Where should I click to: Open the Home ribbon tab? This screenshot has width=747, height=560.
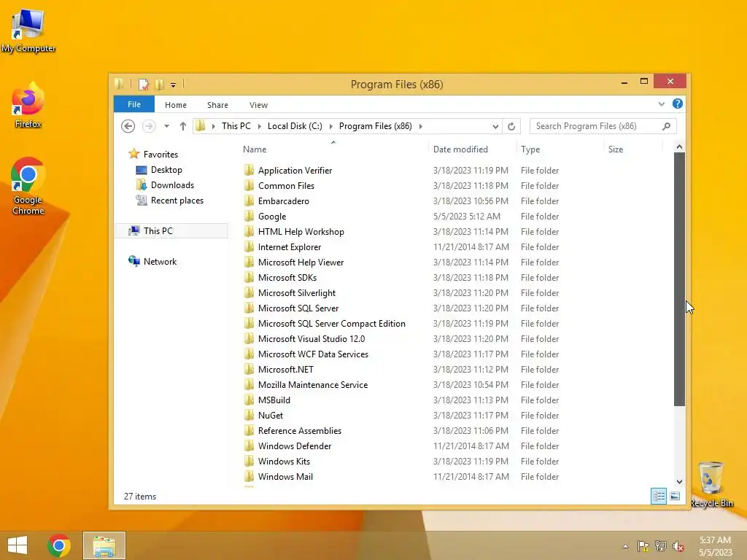(175, 105)
